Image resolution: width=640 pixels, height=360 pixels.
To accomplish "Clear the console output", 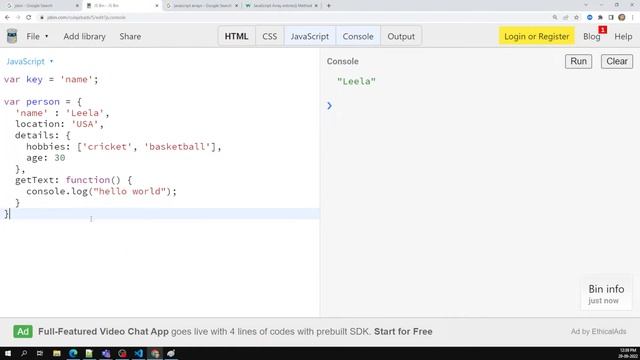I will click(617, 61).
